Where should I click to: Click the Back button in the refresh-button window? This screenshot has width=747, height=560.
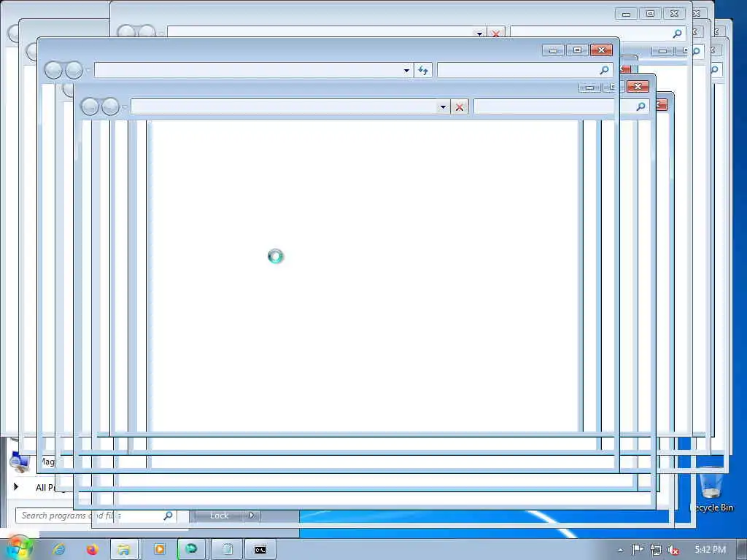(53, 70)
